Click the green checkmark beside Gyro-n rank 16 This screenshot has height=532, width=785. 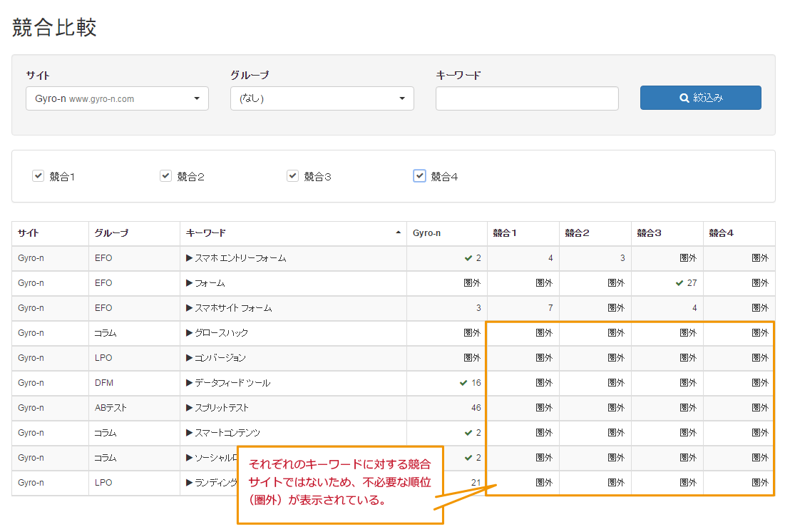click(464, 383)
